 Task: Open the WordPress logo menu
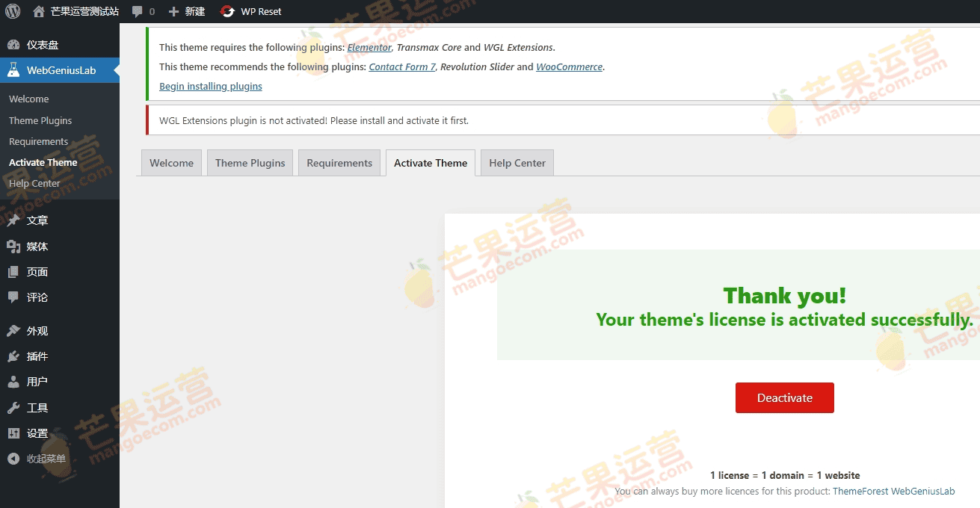point(13,11)
